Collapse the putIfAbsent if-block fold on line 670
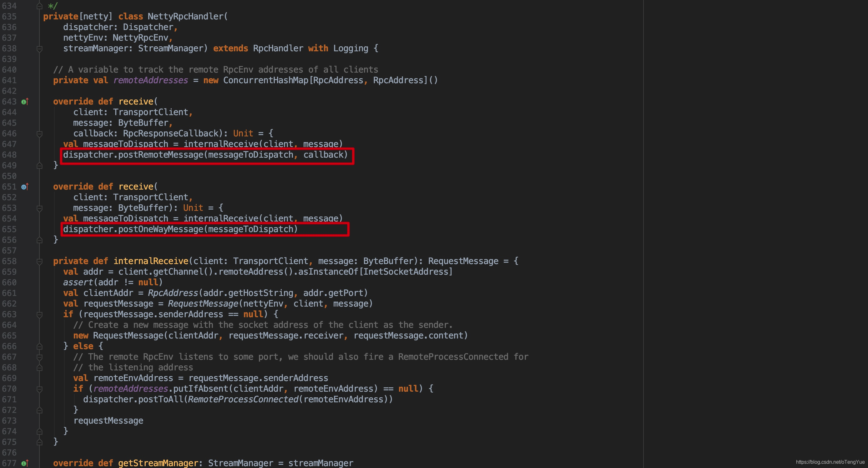Image resolution: width=868 pixels, height=468 pixels. pyautogui.click(x=39, y=389)
